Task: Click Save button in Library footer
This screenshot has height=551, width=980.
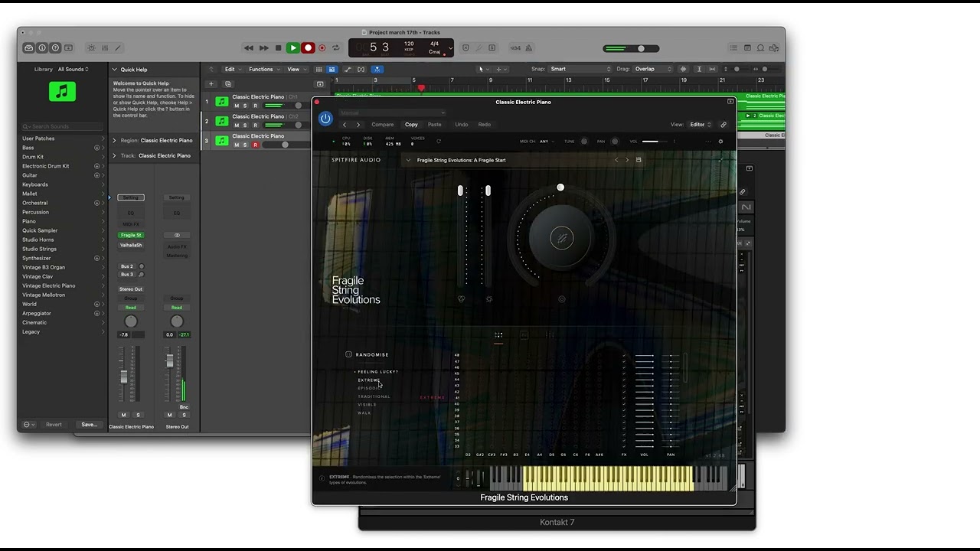Action: (x=89, y=425)
